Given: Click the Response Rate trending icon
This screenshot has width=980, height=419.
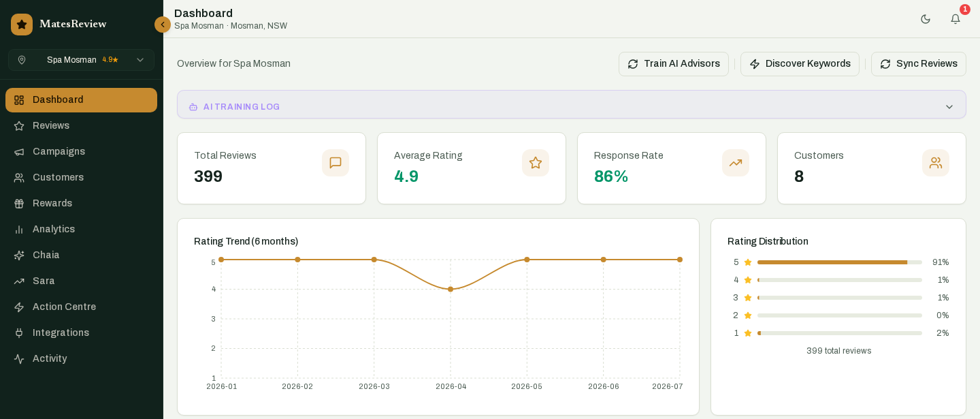Looking at the screenshot, I should (x=736, y=163).
